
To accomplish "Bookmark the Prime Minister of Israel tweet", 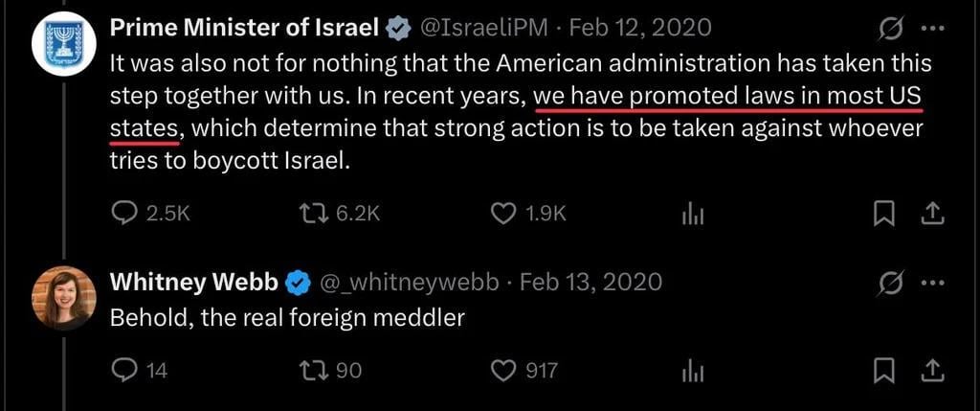I will (x=881, y=215).
